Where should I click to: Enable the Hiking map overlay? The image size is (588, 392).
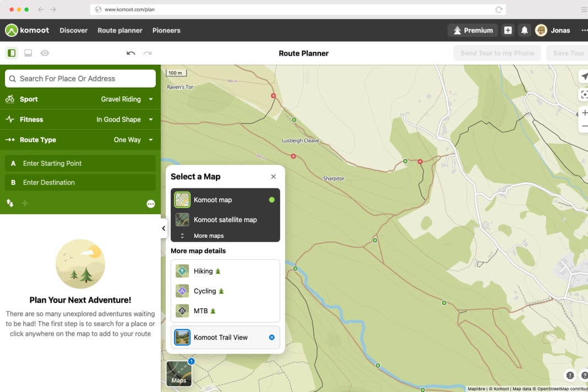[x=205, y=271]
